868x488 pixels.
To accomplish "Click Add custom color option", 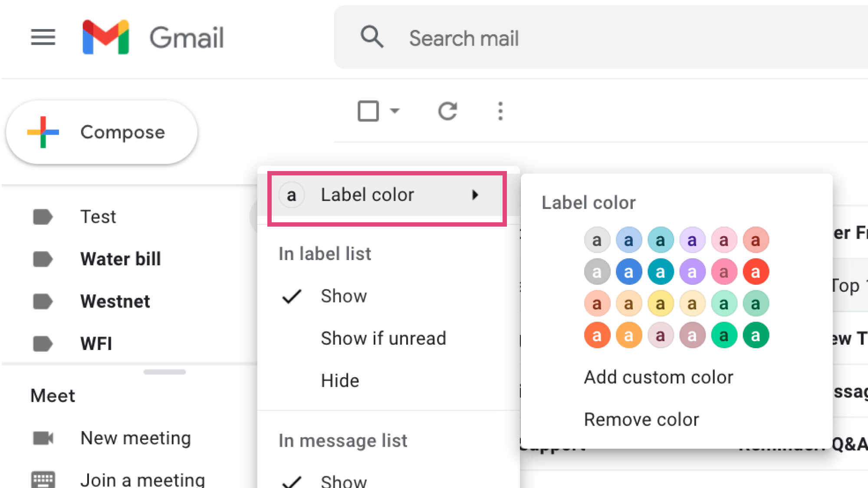I will tap(658, 377).
